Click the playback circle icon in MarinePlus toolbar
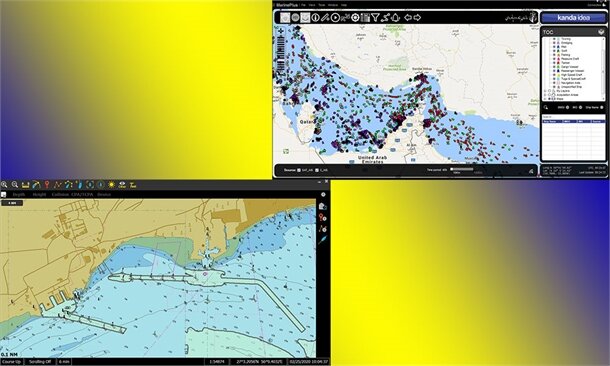 coord(335,18)
